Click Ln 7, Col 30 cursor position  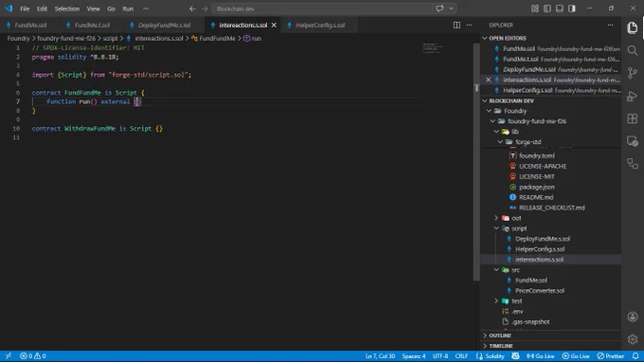coord(380,355)
